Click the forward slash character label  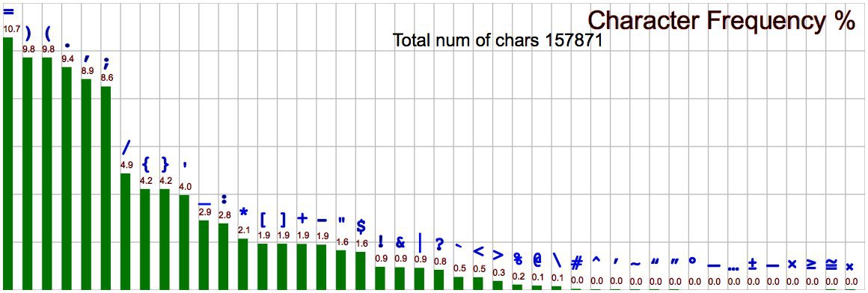(x=126, y=147)
